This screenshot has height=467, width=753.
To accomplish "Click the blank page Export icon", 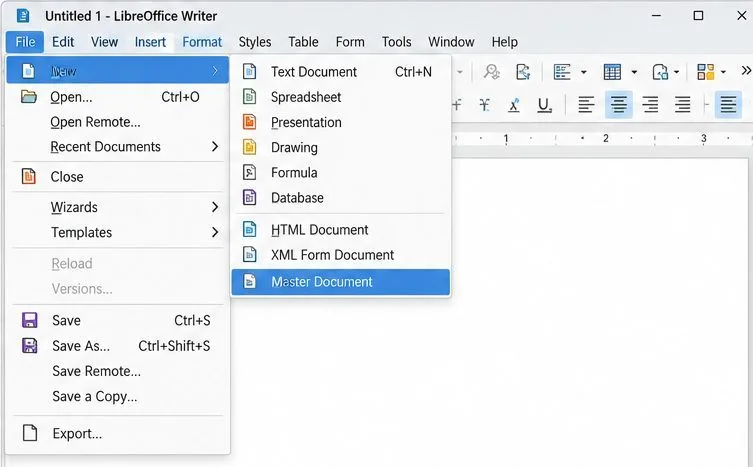I will click(30, 433).
